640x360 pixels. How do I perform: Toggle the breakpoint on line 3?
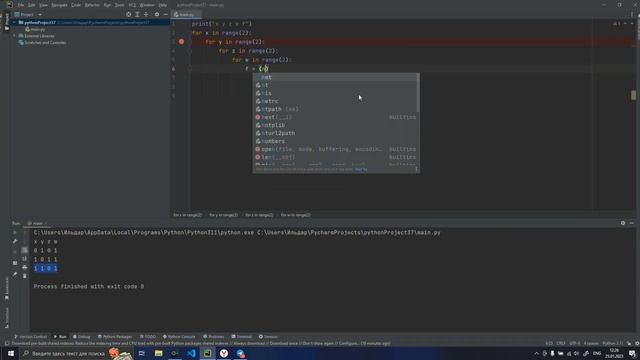pyautogui.click(x=182, y=42)
